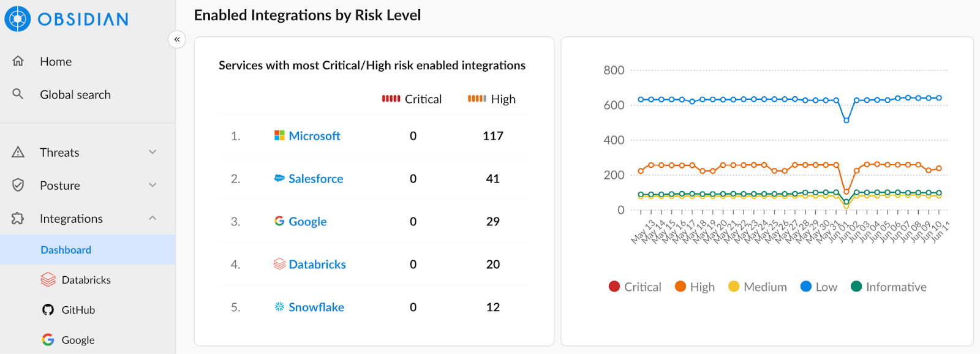Toggle the Informative series in the chart legend
Screen dimensions: 980x354
[889, 287]
